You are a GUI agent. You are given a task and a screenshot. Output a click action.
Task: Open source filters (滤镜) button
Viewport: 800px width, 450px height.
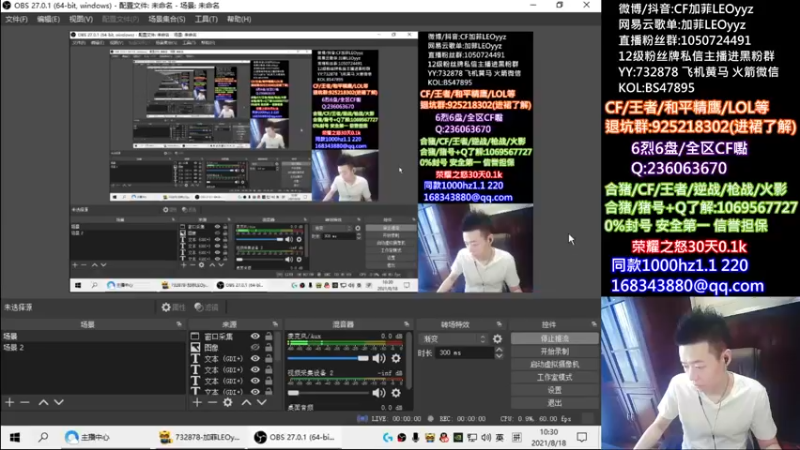pos(207,307)
